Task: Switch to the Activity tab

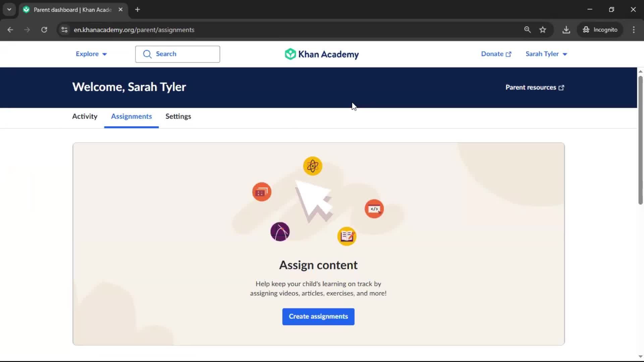Action: 85,116
